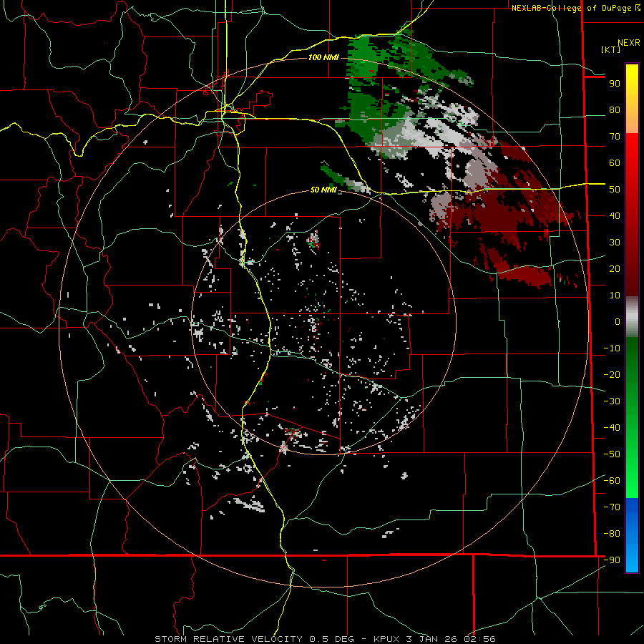This screenshot has width=644, height=644.
Task: Click the positive 30 scale label
Action: point(615,243)
